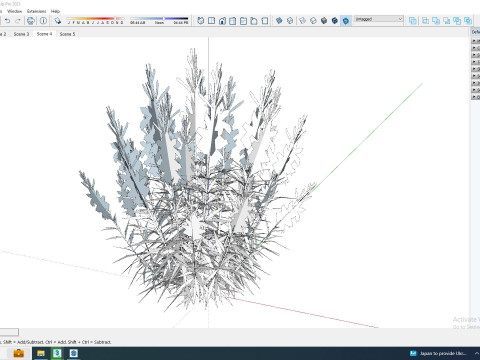Select Shaded With Textures style

click(x=335, y=21)
